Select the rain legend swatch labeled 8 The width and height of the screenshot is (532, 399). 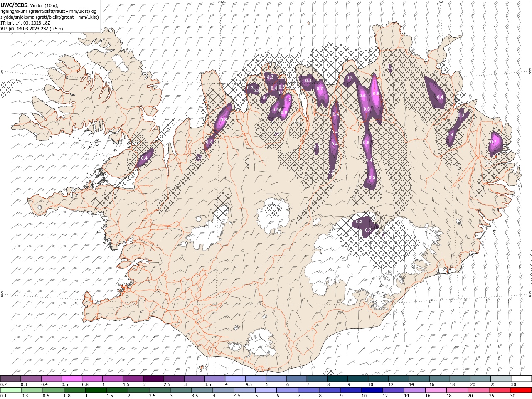tap(329, 390)
